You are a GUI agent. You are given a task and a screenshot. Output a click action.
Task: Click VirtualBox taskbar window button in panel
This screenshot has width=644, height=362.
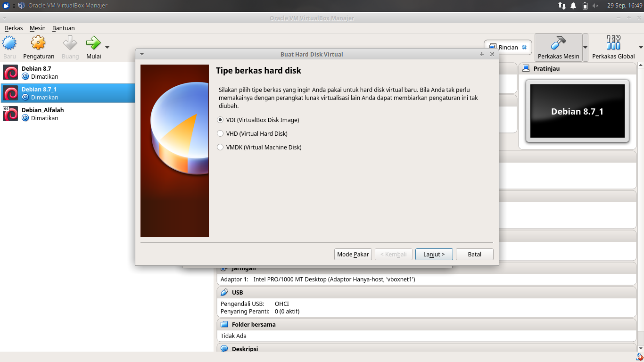63,6
